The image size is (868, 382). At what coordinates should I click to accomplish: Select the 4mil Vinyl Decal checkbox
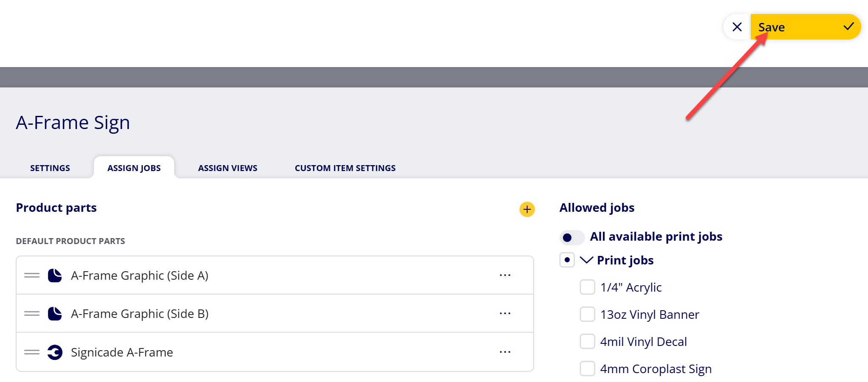tap(587, 342)
